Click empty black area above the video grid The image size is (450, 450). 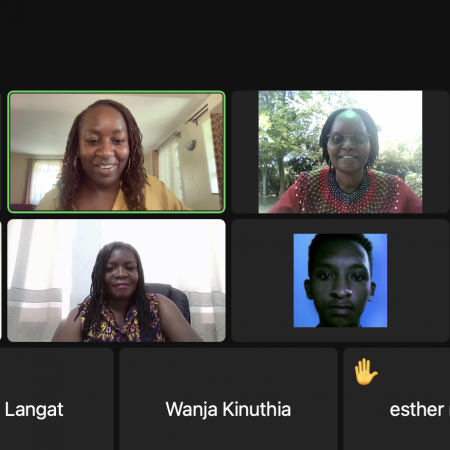click(225, 43)
